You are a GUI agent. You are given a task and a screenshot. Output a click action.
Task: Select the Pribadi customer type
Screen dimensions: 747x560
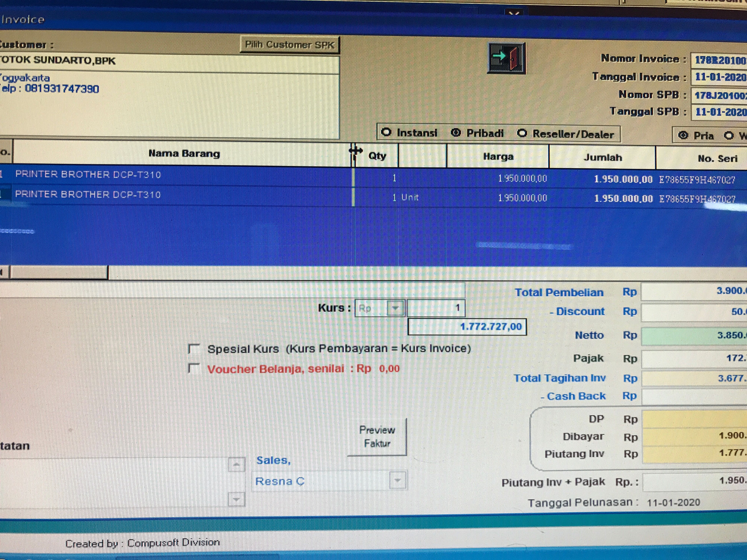point(456,133)
